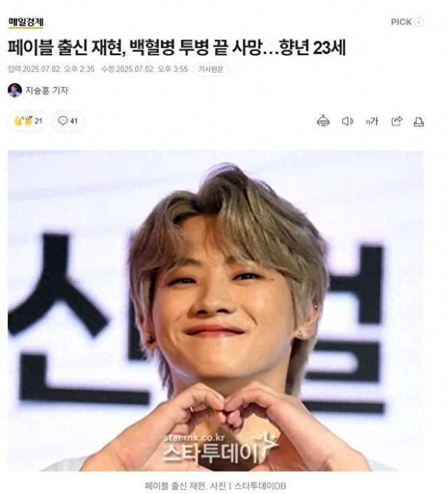
Task: Click the reporter's avatar photo
Action: coord(15,90)
